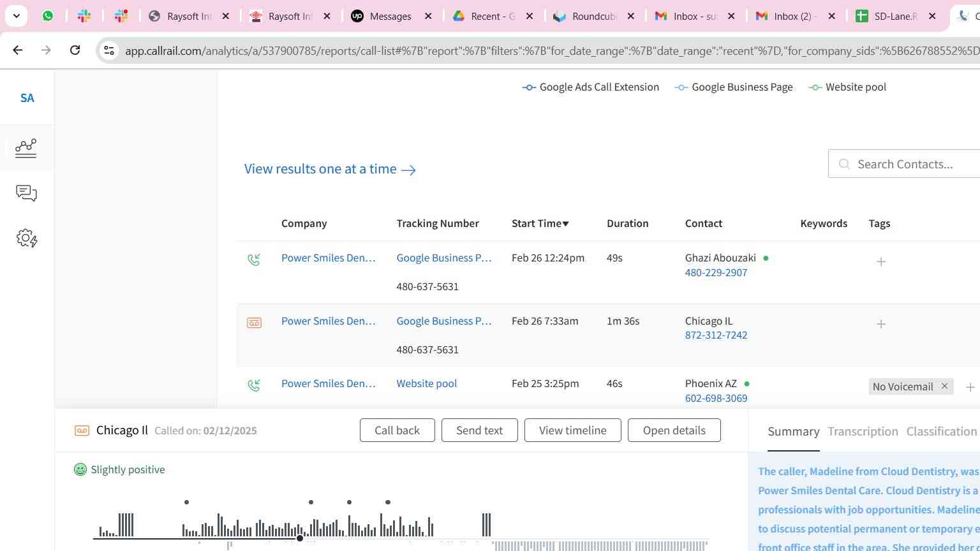Image resolution: width=980 pixels, height=551 pixels.
Task: Click the Duration column header
Action: (x=628, y=223)
